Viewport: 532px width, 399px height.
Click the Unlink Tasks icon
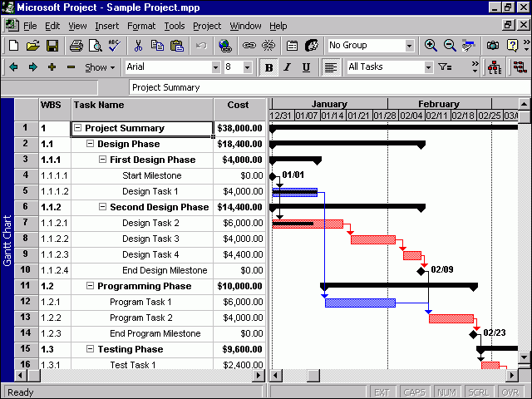tap(268, 46)
